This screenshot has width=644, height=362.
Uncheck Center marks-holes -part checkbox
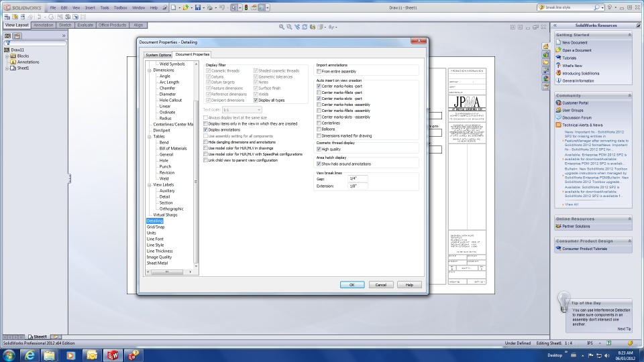click(x=319, y=86)
